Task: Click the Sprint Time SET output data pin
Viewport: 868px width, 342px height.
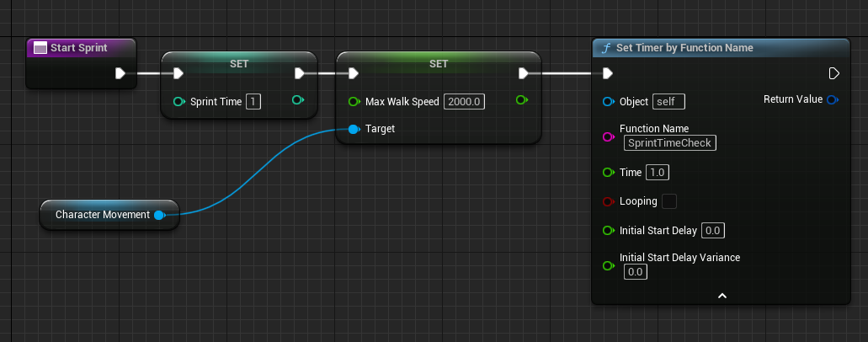Action: 298,99
